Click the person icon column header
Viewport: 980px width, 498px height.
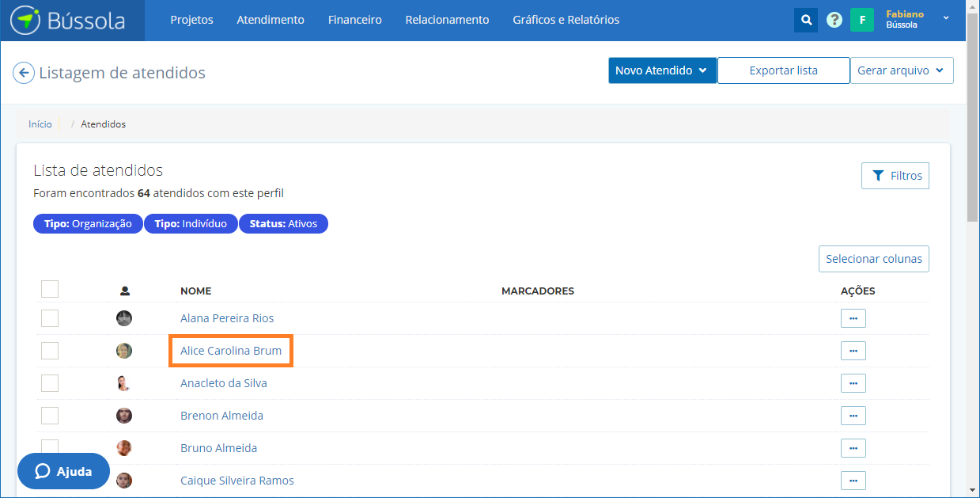tap(125, 291)
